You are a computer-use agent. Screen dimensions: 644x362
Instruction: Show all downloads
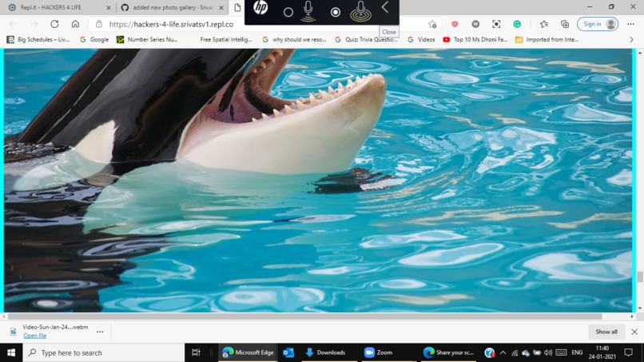(606, 332)
